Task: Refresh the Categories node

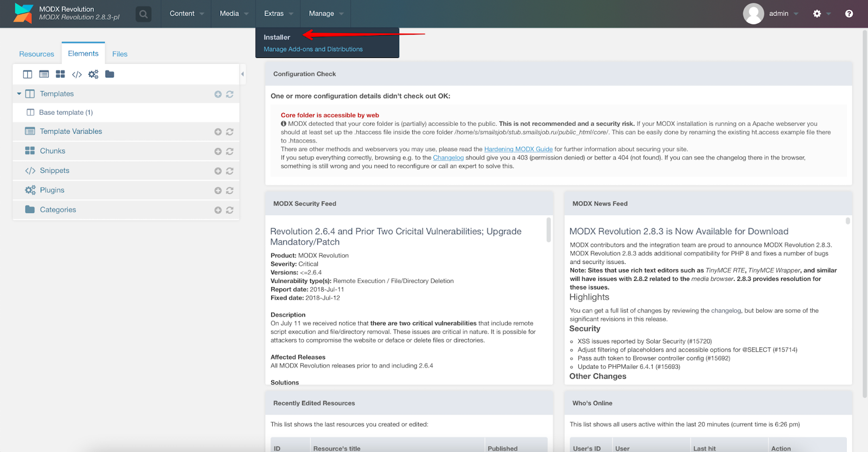Action: [x=229, y=210]
